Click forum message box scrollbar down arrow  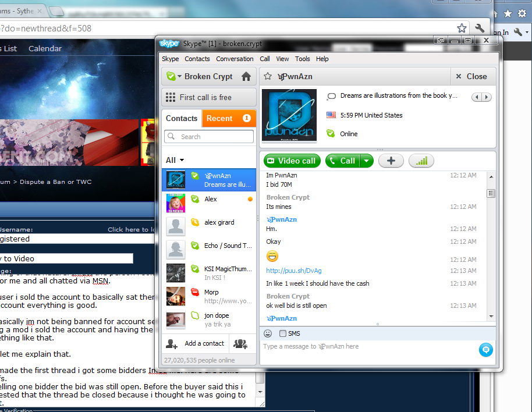pyautogui.click(x=260, y=392)
